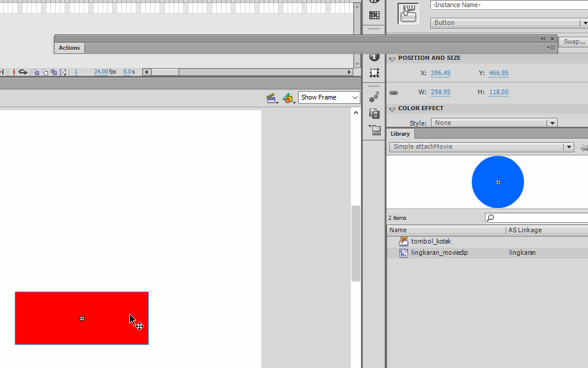Open the Edit Scene clapperboard menu
Viewport: 588px width, 368px height.
[x=271, y=98]
